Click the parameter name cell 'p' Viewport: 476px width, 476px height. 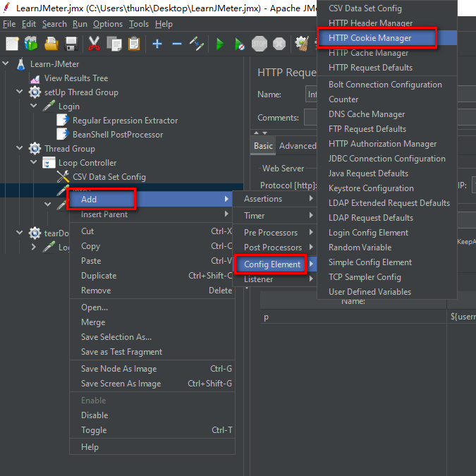pos(353,317)
